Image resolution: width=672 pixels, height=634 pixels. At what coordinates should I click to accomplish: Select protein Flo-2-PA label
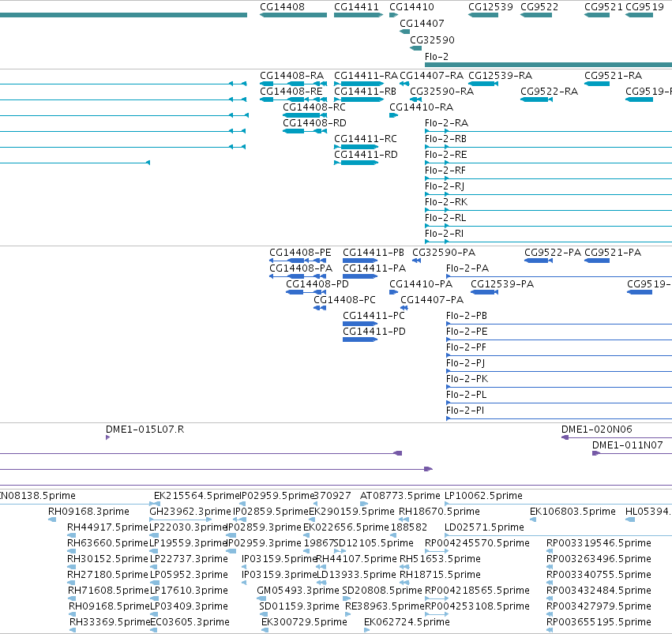click(x=467, y=268)
